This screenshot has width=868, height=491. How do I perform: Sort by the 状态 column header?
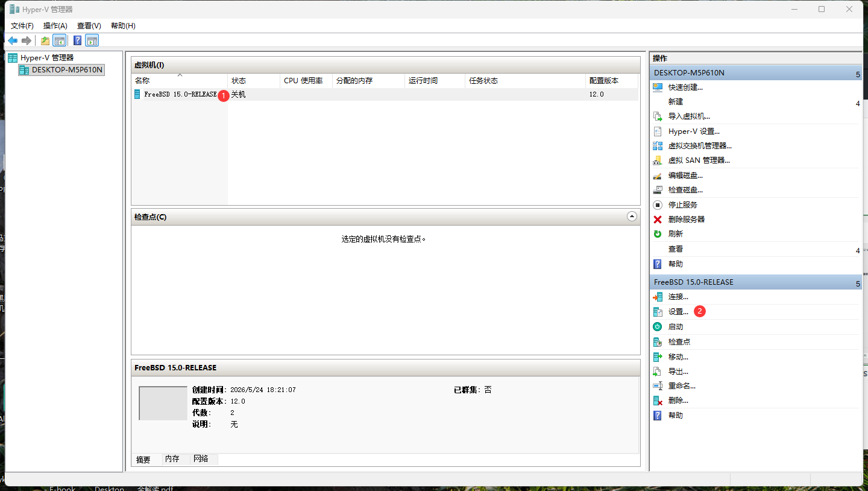click(254, 81)
